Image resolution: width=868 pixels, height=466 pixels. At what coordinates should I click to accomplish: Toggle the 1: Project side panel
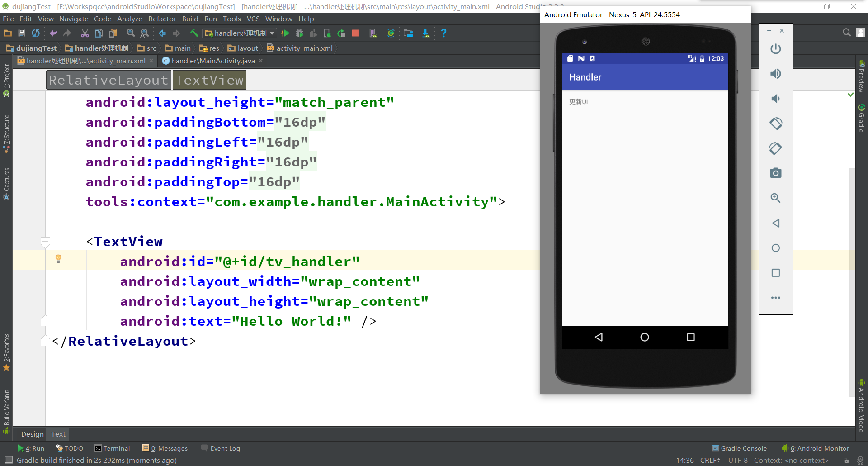point(6,80)
